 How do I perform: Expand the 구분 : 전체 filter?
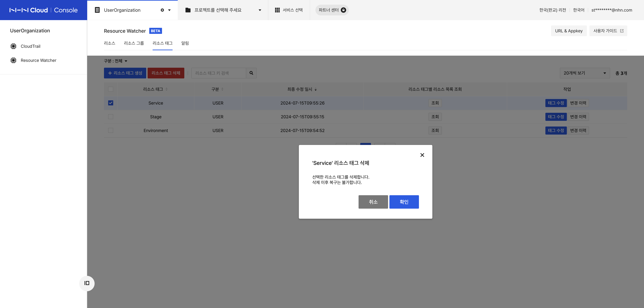(116, 61)
